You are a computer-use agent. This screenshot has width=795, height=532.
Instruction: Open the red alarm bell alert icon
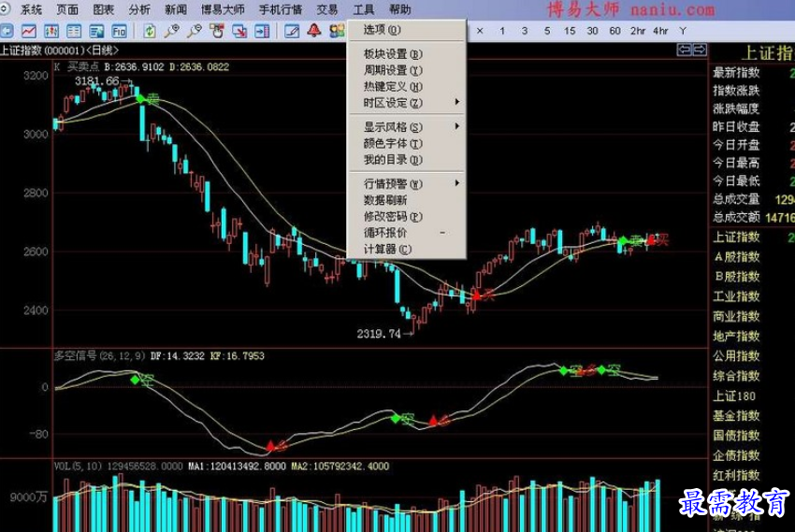click(x=314, y=31)
